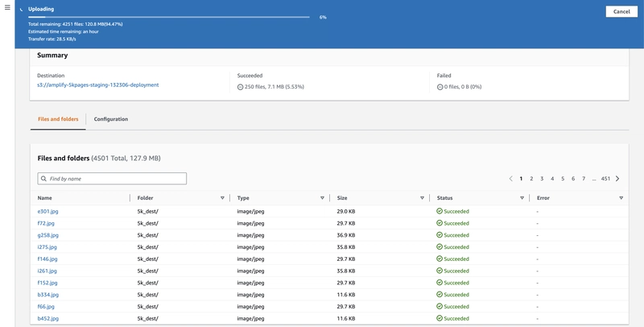This screenshot has width=644, height=327.
Task: Switch to the Configuration tab
Action: click(111, 119)
